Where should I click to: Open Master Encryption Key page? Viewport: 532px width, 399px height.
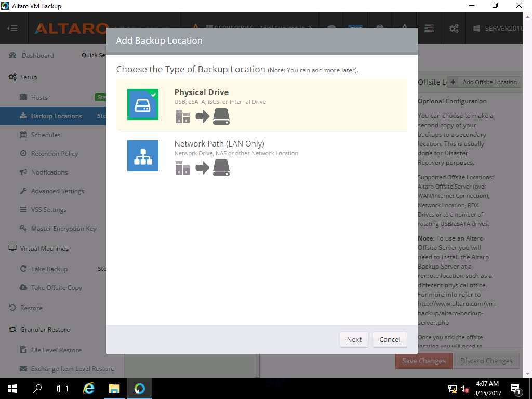tap(63, 229)
